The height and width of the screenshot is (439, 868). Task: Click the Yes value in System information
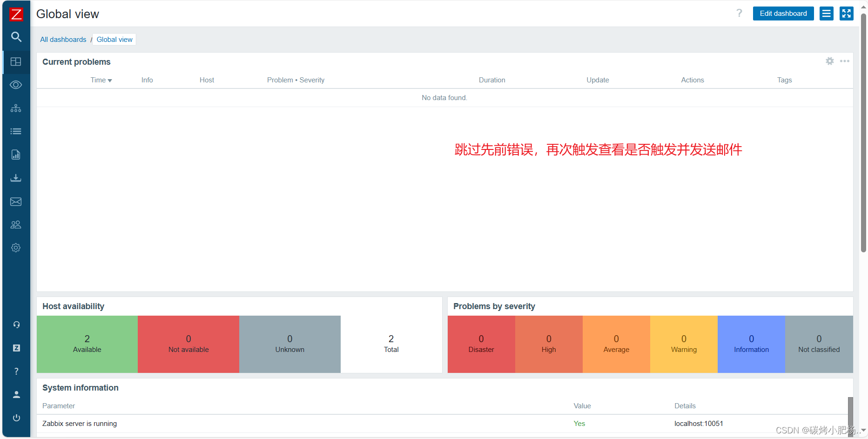pyautogui.click(x=579, y=424)
